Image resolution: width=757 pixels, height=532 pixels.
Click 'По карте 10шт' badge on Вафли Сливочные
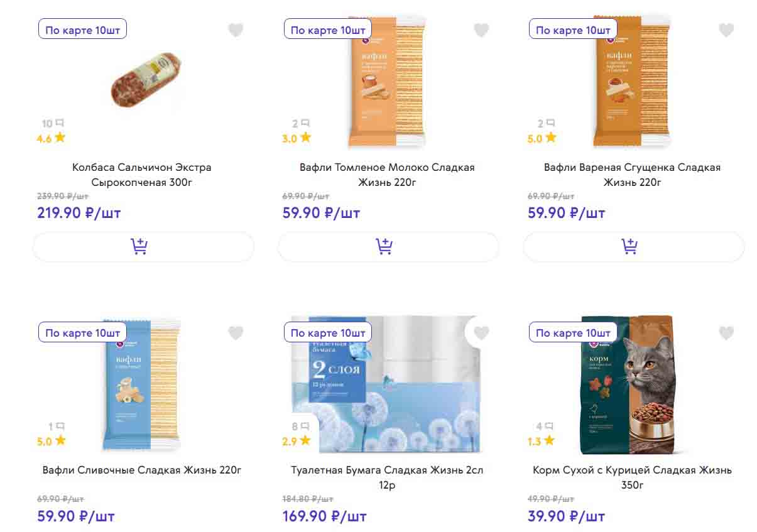click(82, 332)
